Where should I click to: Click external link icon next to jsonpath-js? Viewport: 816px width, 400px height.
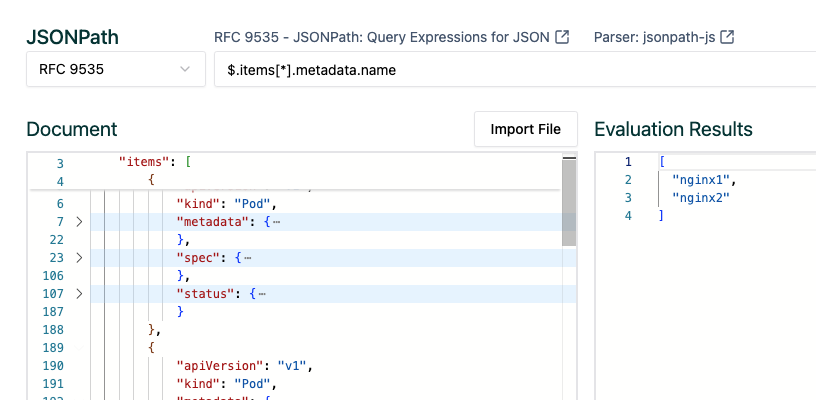tap(728, 38)
